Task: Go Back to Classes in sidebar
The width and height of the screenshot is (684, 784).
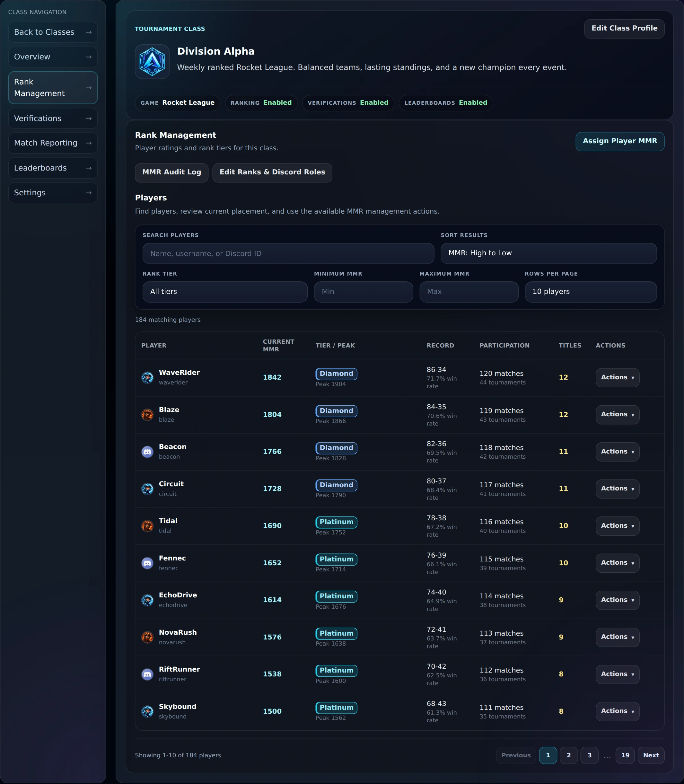Action: click(53, 32)
